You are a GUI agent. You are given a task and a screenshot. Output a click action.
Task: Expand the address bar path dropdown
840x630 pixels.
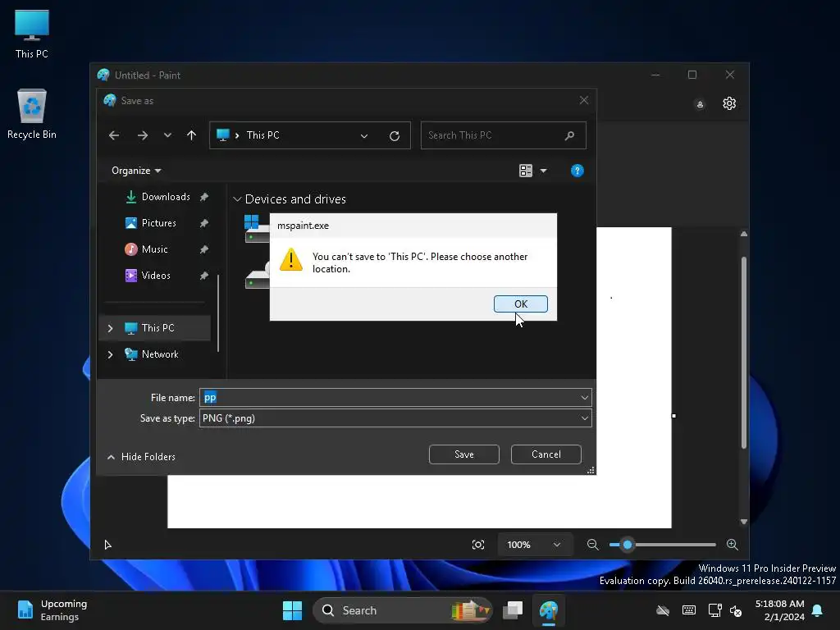pyautogui.click(x=364, y=136)
